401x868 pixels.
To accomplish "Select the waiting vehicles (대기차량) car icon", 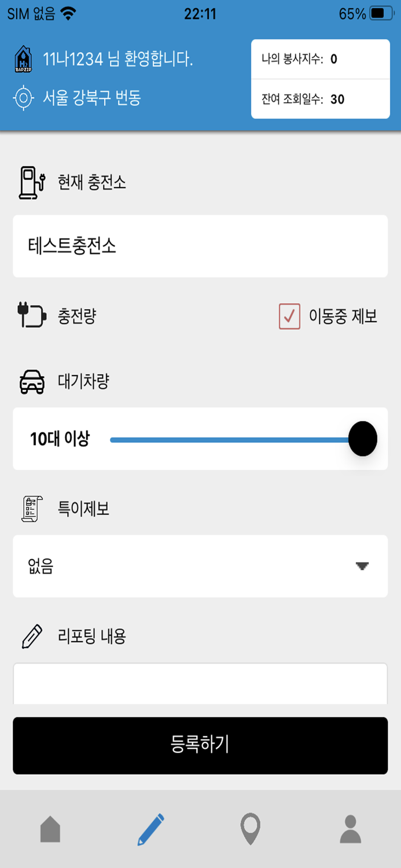I will pyautogui.click(x=32, y=380).
